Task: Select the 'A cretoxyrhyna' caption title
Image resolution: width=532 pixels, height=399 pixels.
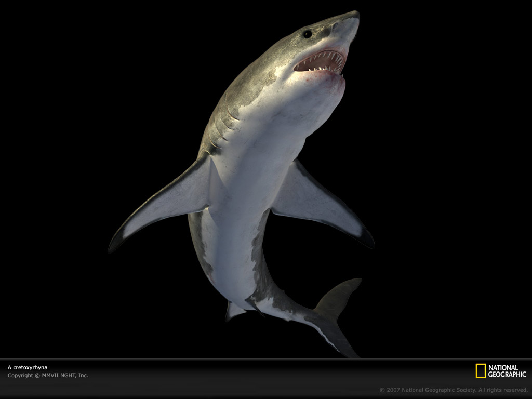Action: click(27, 367)
